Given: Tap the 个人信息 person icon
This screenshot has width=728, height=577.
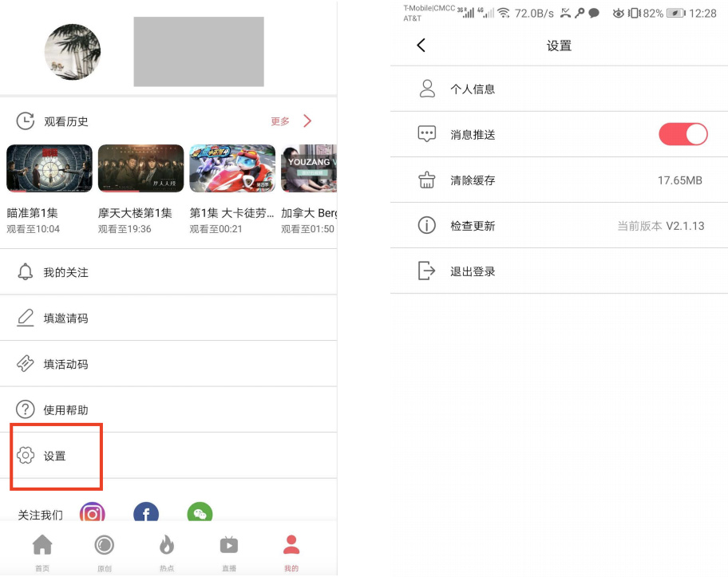Looking at the screenshot, I should click(x=427, y=89).
